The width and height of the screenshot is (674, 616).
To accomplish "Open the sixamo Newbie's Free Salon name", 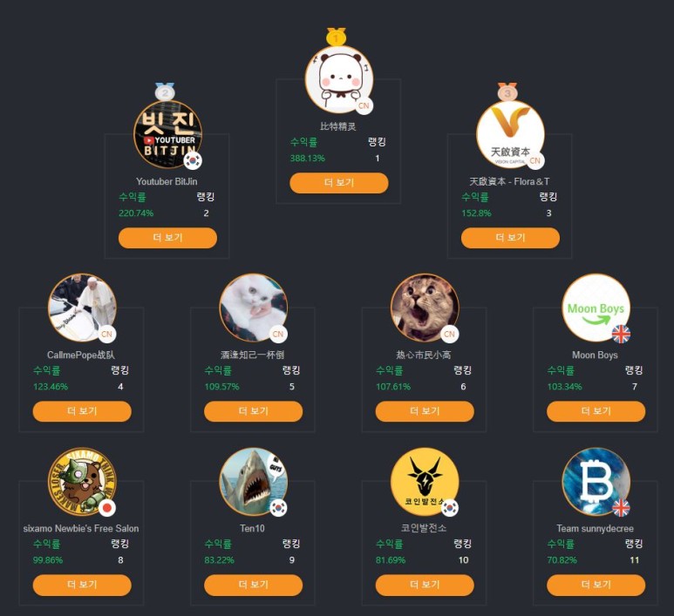I will (x=81, y=528).
